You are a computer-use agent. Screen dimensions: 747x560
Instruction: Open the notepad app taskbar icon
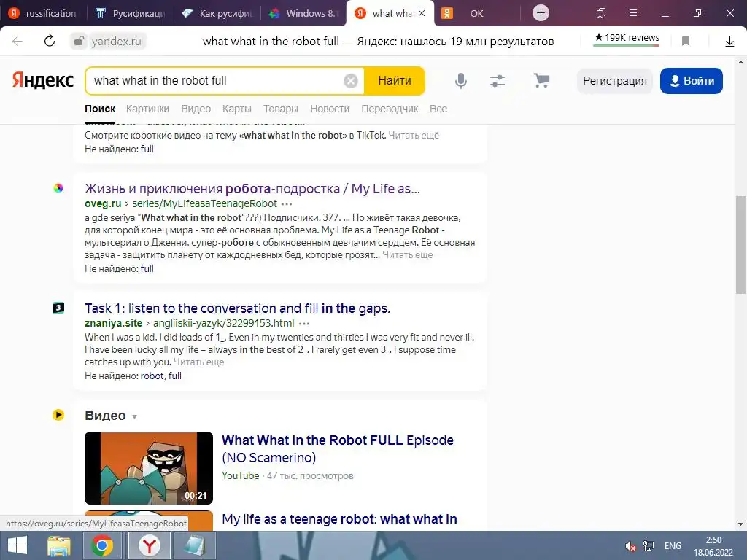[x=194, y=545]
